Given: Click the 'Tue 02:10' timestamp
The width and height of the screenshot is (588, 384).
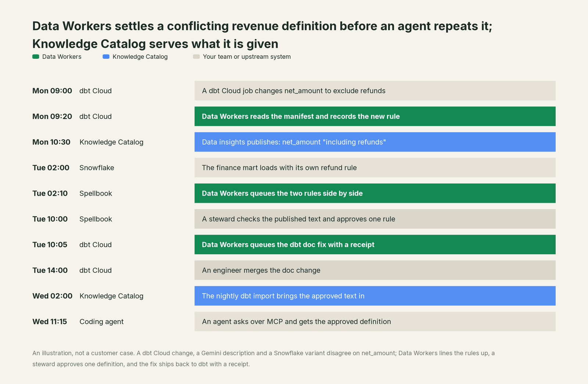Looking at the screenshot, I should coord(50,193).
